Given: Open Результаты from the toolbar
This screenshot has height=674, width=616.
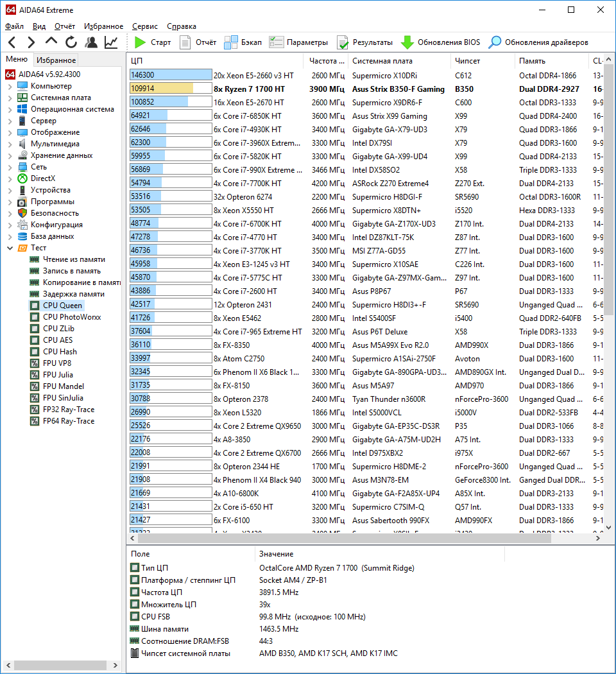Looking at the screenshot, I should [365, 42].
